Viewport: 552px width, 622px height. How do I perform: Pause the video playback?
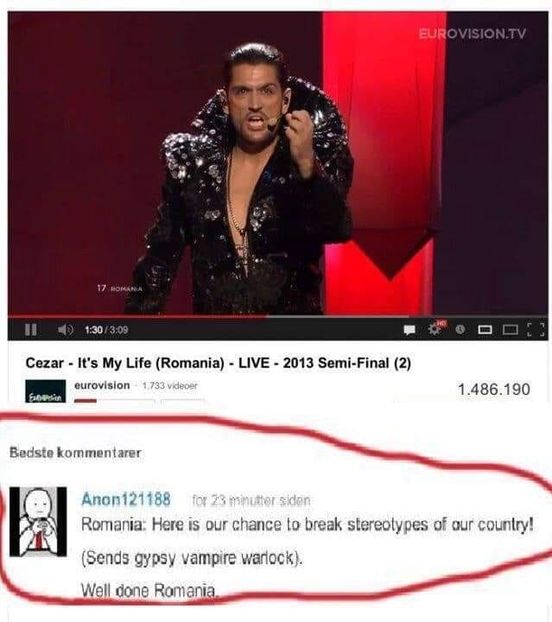point(31,330)
